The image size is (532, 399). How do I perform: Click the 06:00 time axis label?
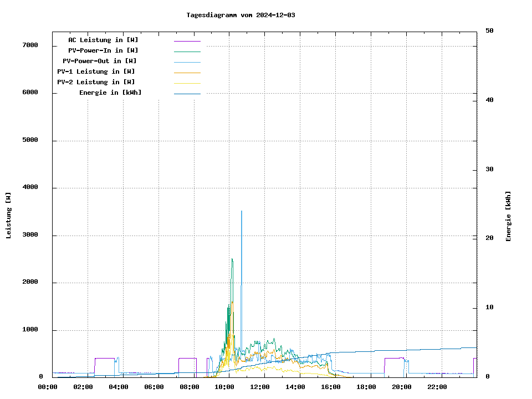pyautogui.click(x=154, y=387)
